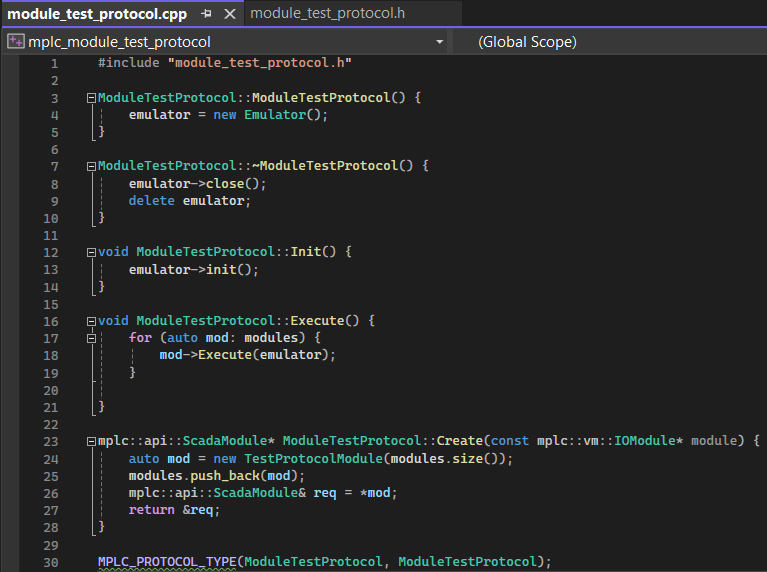Click the #include directive on line 1

point(129,63)
